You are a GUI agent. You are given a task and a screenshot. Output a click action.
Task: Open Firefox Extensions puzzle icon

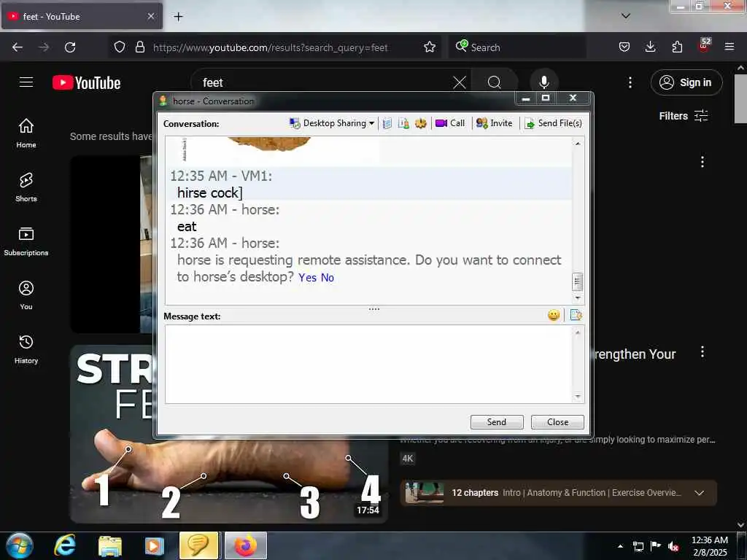point(677,47)
